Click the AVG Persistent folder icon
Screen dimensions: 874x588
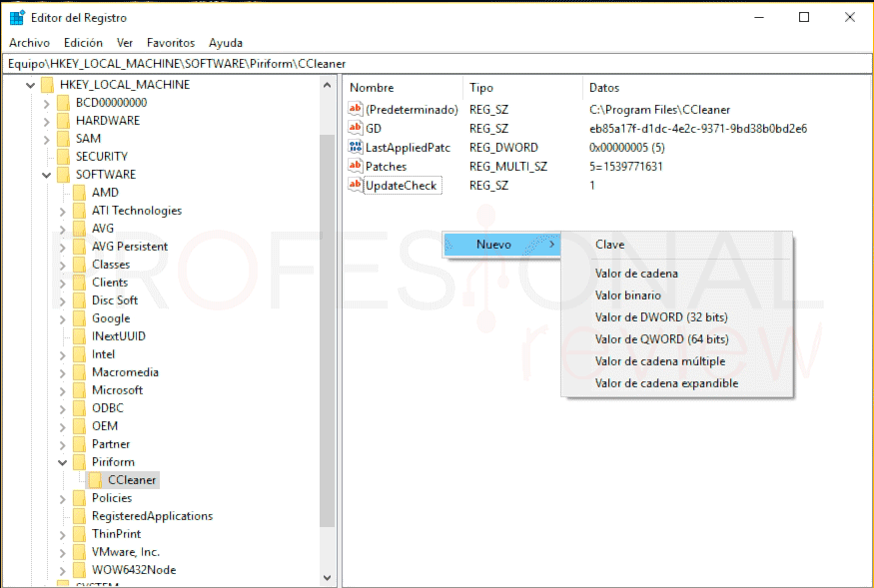[80, 247]
